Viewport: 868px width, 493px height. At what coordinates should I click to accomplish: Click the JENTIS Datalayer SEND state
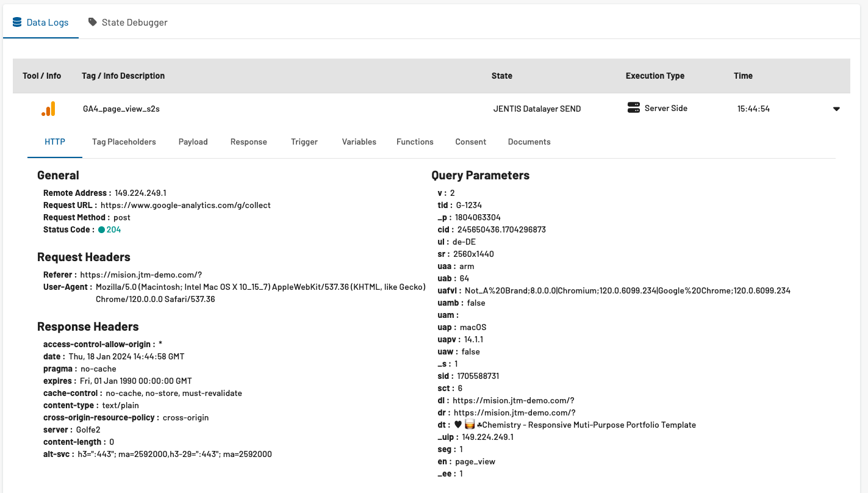click(537, 109)
